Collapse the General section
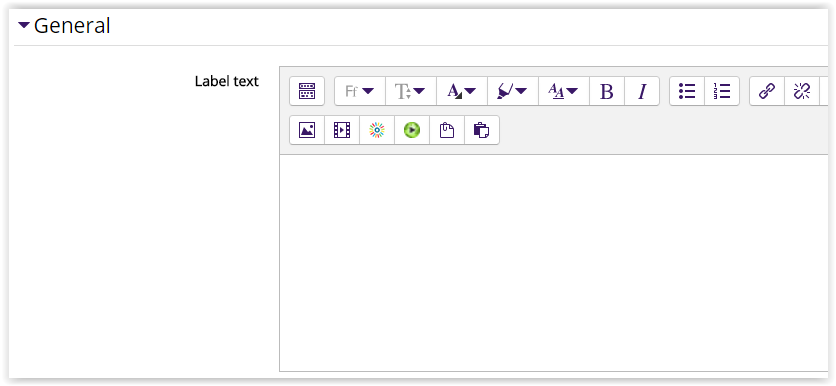836x386 pixels. (x=24, y=25)
